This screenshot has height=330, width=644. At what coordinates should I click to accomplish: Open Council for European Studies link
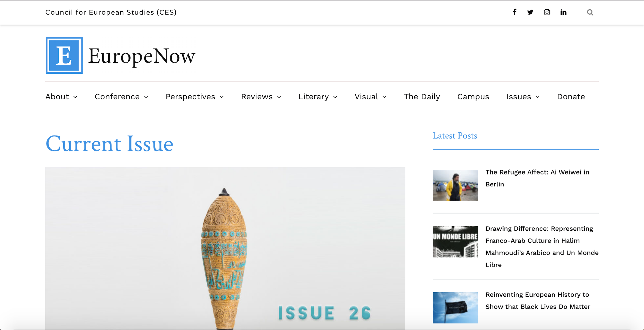(111, 12)
